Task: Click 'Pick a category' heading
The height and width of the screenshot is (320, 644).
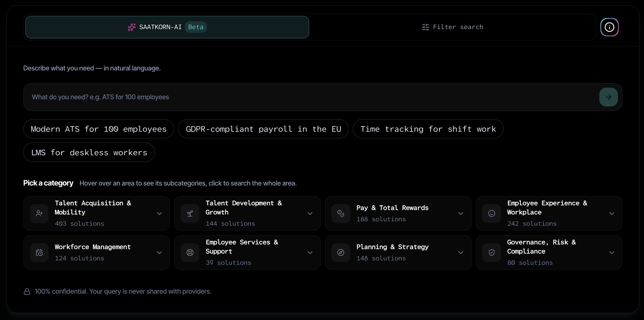Action: pos(48,183)
